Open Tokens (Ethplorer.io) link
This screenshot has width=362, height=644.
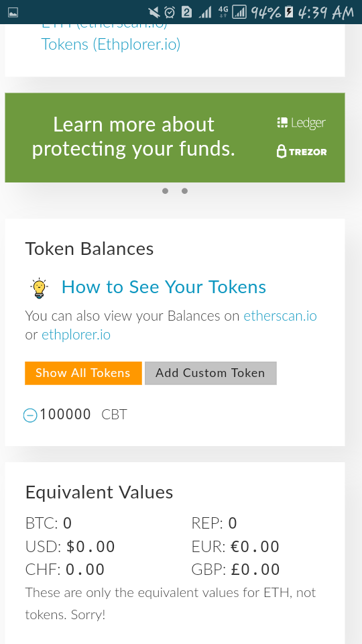coord(111,44)
